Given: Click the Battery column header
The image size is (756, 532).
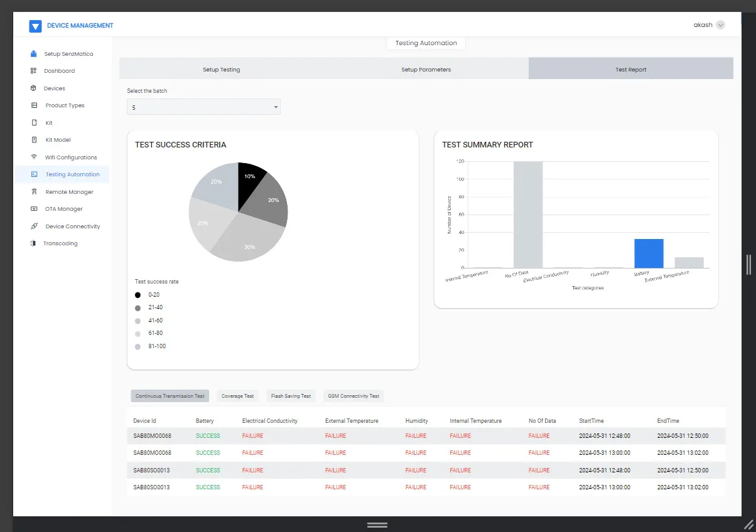Looking at the screenshot, I should [x=205, y=421].
